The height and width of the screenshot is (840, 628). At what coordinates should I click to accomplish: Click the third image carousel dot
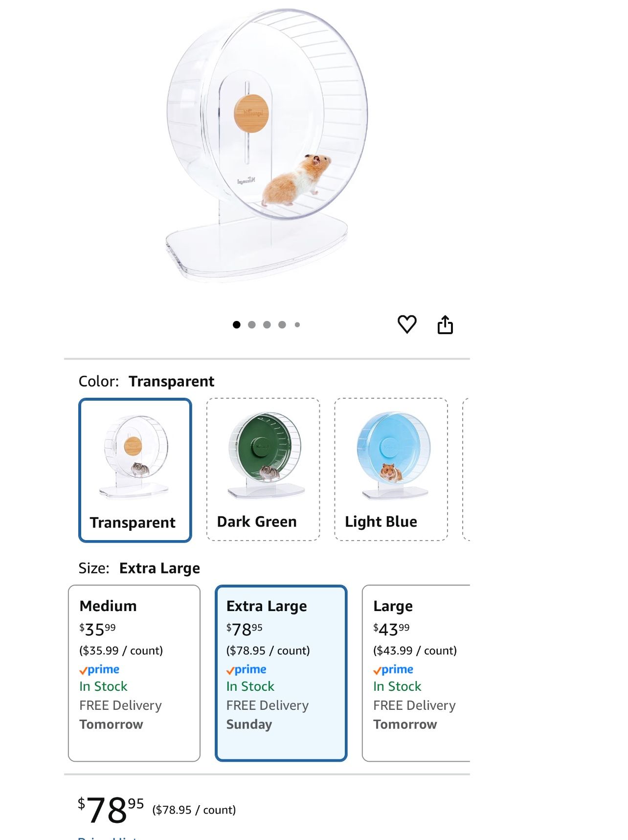tap(266, 323)
